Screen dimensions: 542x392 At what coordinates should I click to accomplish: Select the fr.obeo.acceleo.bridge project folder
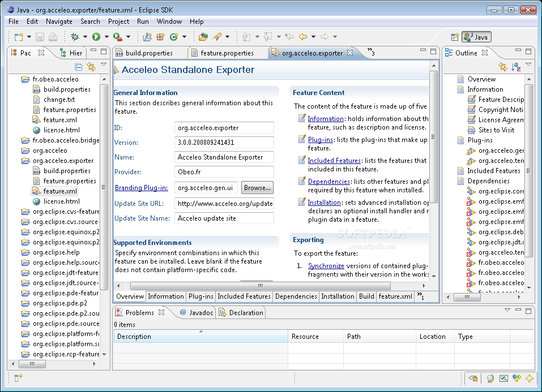tap(60, 140)
